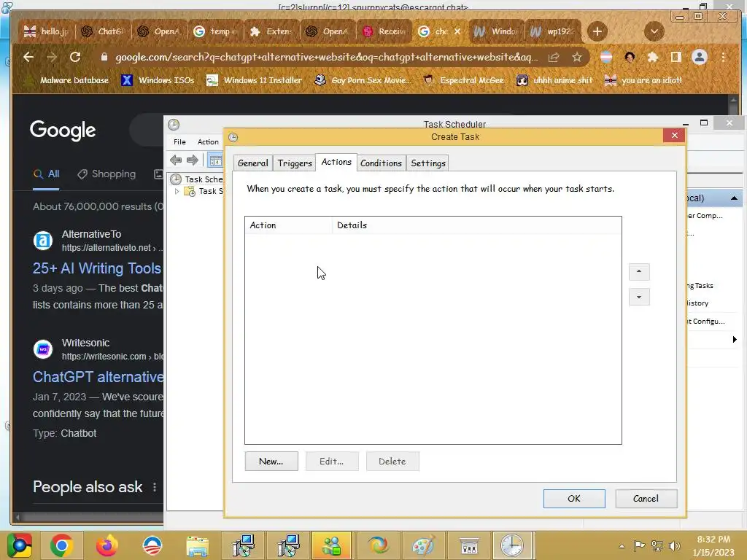
Task: Open the you are an idiot! bookmark
Action: (x=643, y=80)
